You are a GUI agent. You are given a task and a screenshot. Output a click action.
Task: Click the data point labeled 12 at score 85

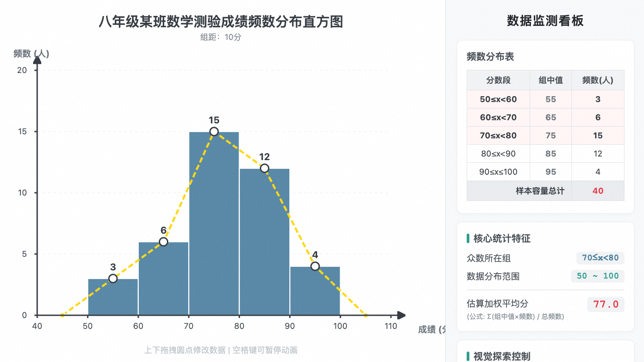coord(264,168)
